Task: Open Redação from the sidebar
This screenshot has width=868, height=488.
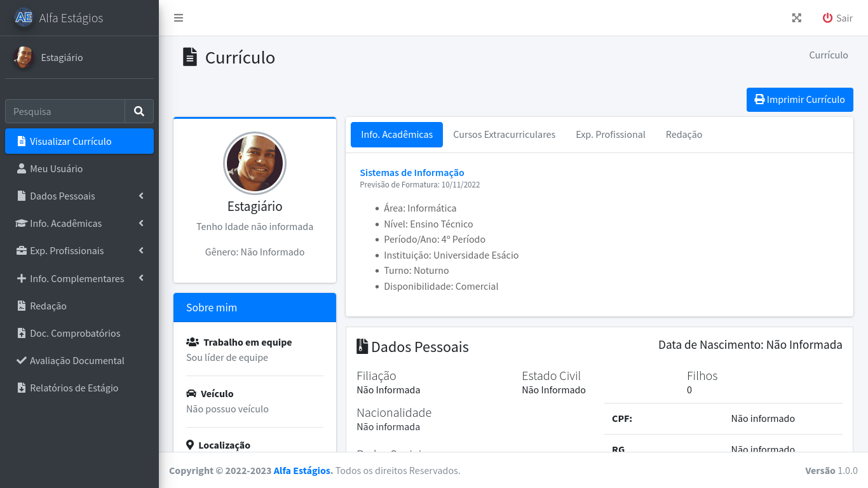Action: [x=48, y=306]
